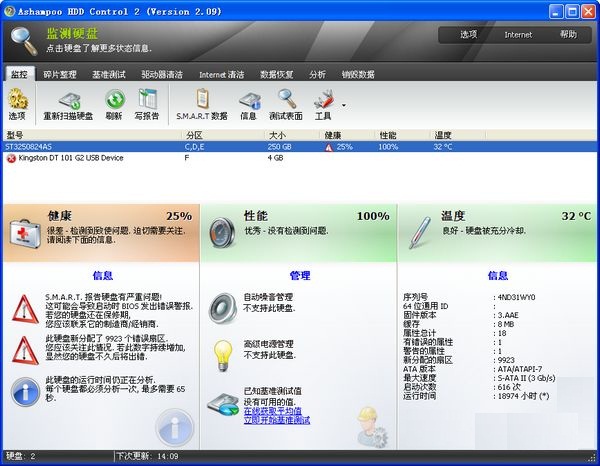Sort by 分区 column header
Image resolution: width=600 pixels, height=466 pixels.
[222, 135]
